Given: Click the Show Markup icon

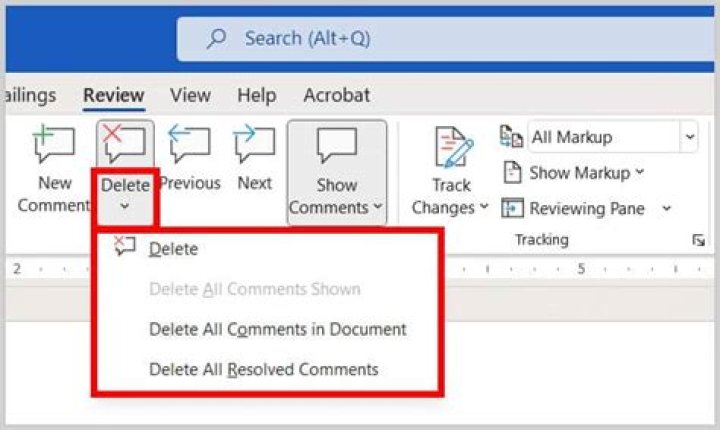Looking at the screenshot, I should point(513,172).
